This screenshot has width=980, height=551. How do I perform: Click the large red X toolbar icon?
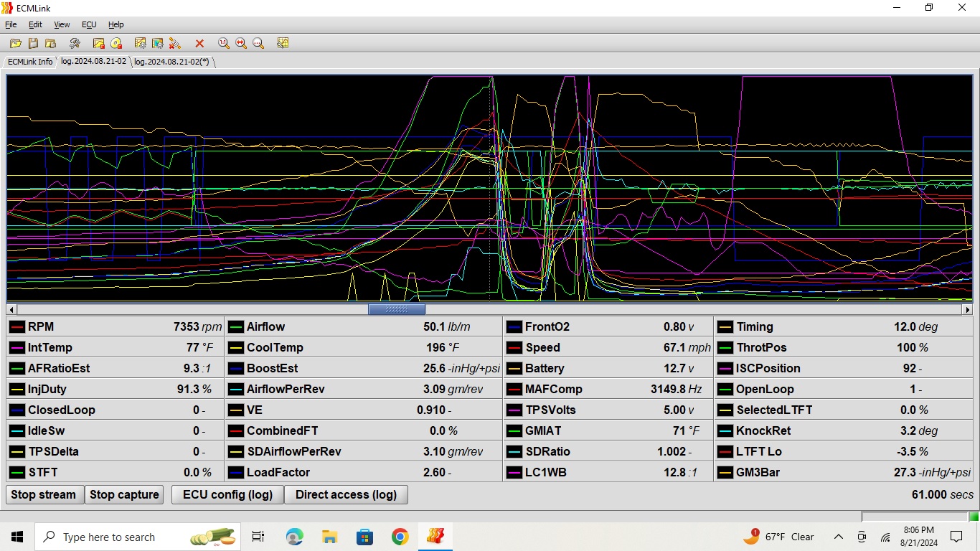tap(199, 43)
